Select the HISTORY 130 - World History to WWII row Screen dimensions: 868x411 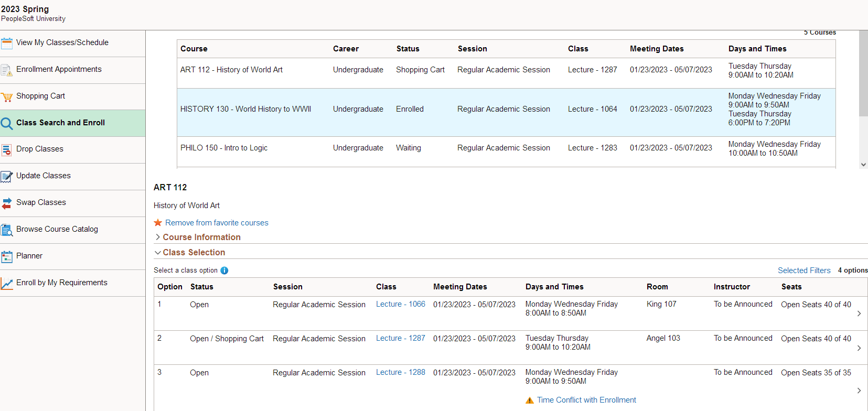click(506, 112)
